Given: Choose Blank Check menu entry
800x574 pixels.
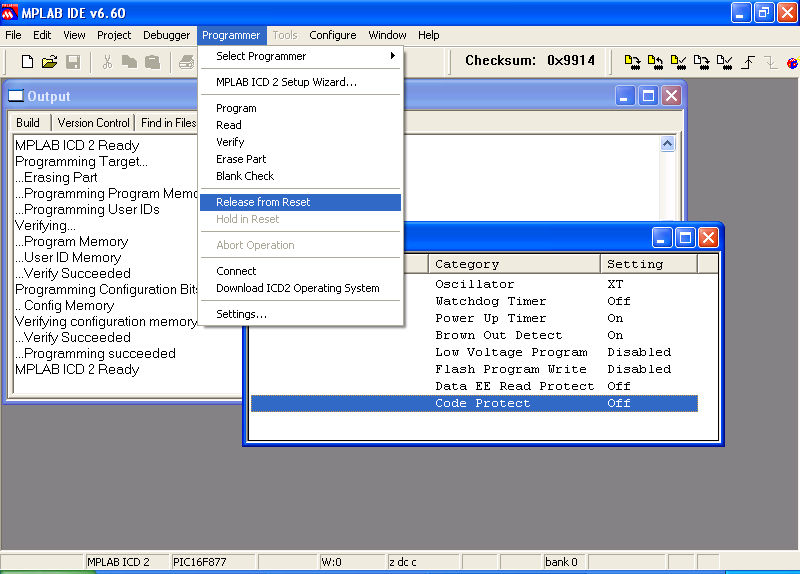Looking at the screenshot, I should tap(301, 176).
